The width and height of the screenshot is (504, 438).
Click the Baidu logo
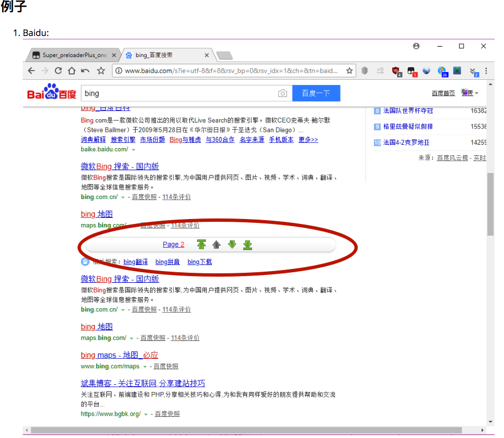click(x=52, y=91)
